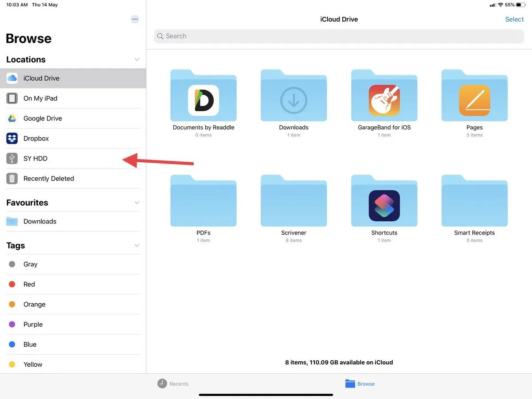Click the '8 items, 110.09 GB available' status text
The height and width of the screenshot is (399, 532).
pos(339,362)
